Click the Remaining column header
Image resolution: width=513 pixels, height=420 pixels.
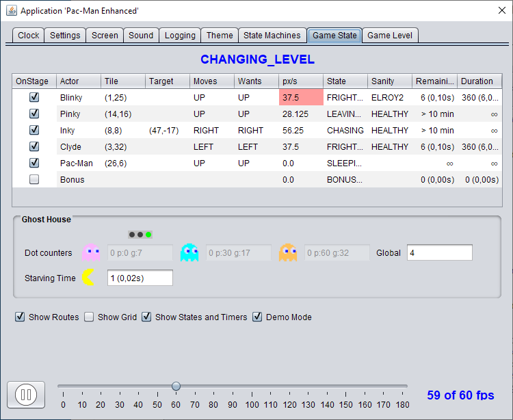coord(435,81)
